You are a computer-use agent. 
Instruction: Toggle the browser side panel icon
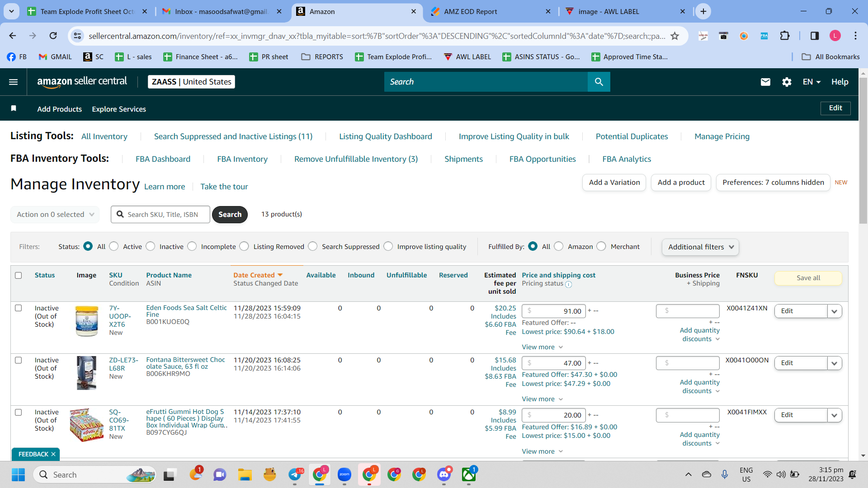tap(815, 36)
